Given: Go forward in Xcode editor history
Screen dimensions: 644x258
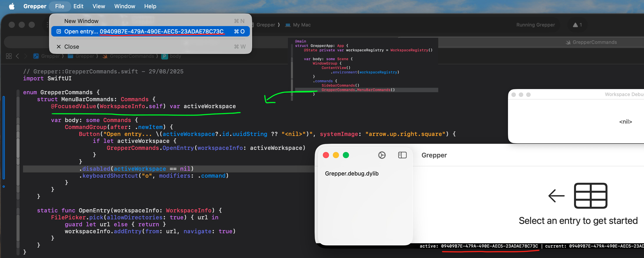Looking at the screenshot, I should (x=25, y=56).
